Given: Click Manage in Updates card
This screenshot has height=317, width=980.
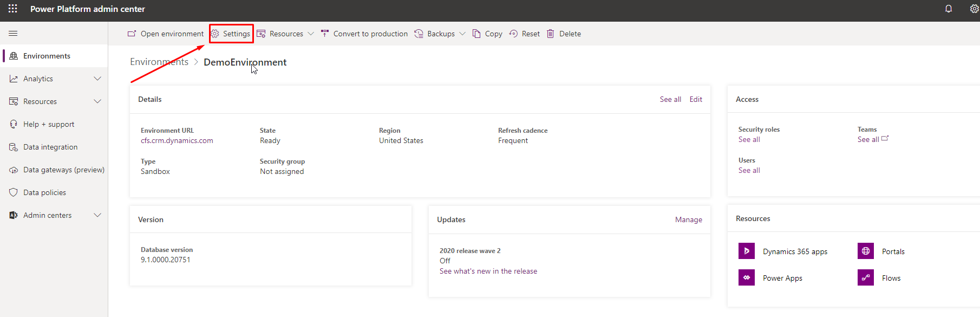Looking at the screenshot, I should pos(689,219).
